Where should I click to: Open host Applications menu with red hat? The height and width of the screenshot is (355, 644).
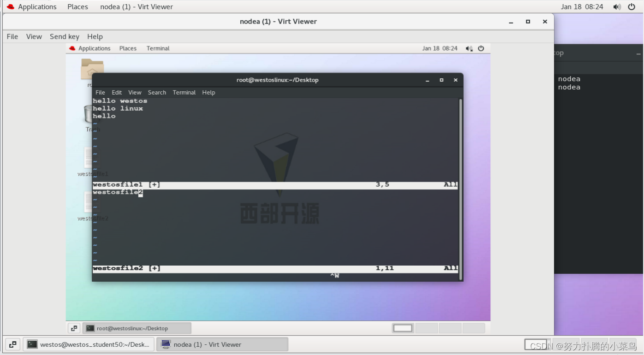click(x=31, y=6)
